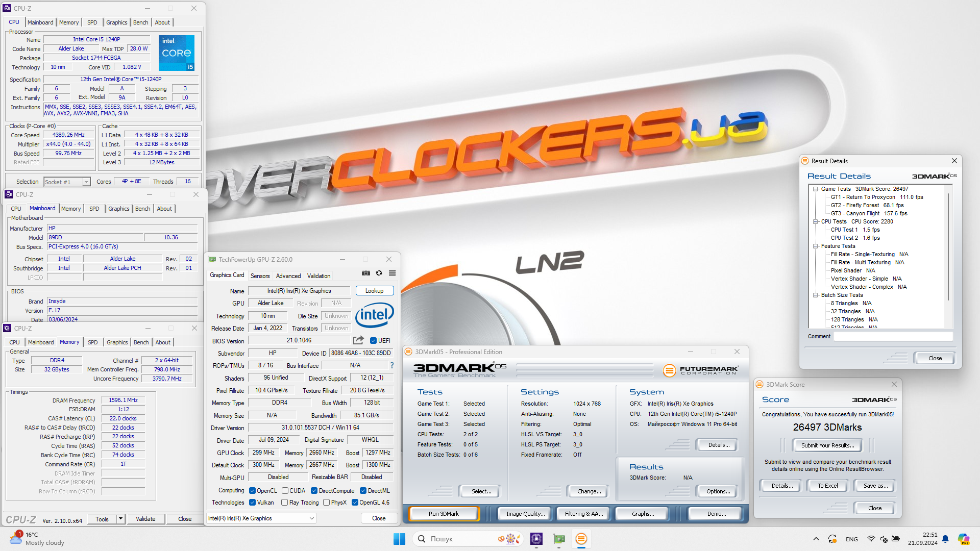The height and width of the screenshot is (551, 980).
Task: Toggle the Vulkan checkbox
Action: tap(252, 503)
